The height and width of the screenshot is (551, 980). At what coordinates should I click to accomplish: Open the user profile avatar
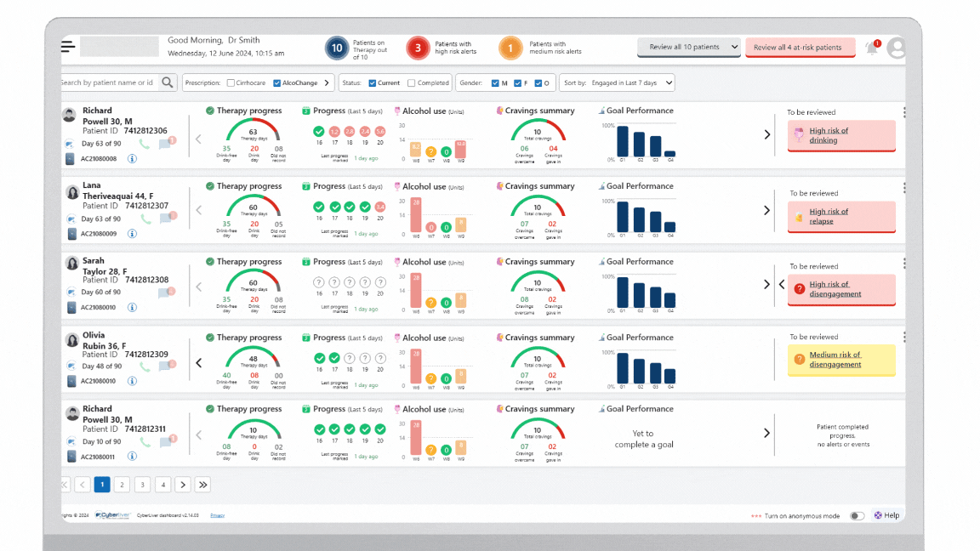point(896,48)
